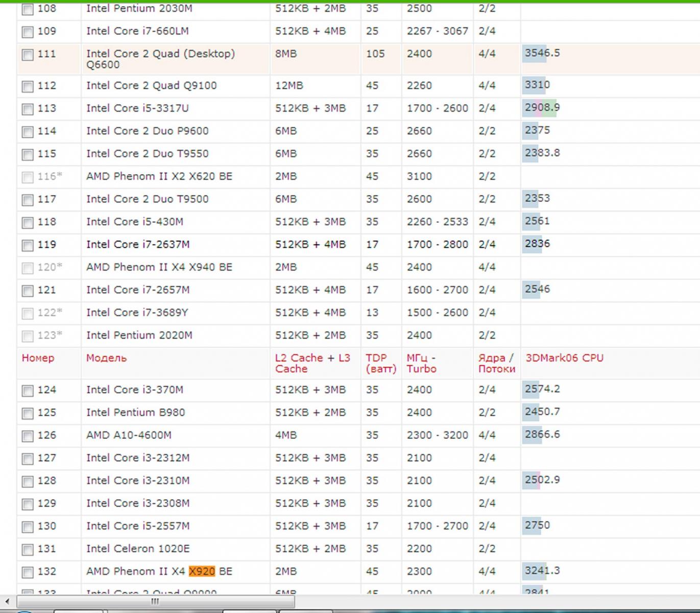Tick the row 118 checkbox
700x613 pixels.
(x=28, y=223)
